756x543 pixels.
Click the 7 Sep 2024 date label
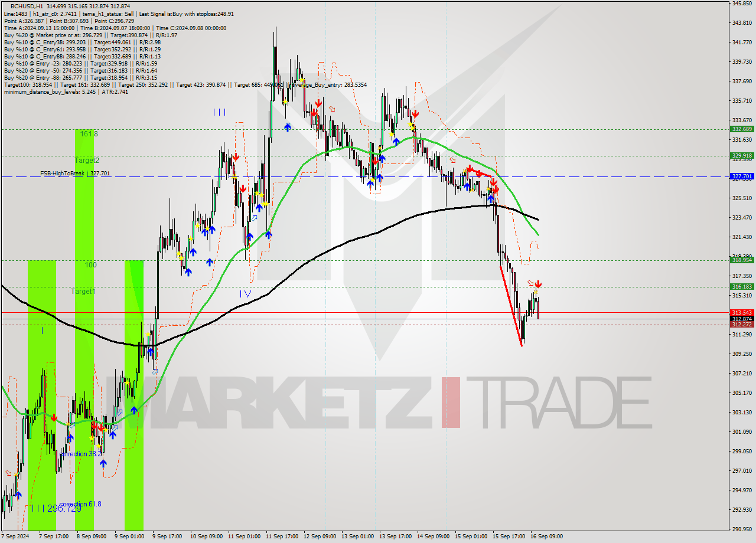tap(15, 537)
